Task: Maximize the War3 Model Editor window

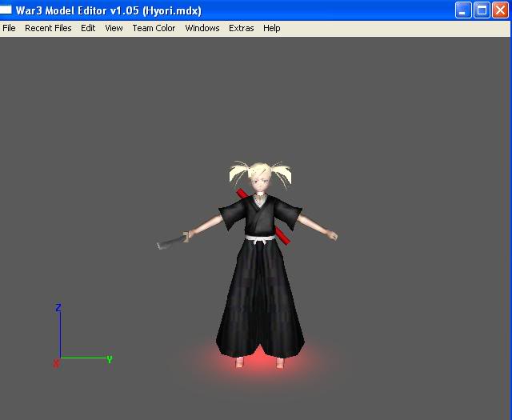Action: coord(482,10)
